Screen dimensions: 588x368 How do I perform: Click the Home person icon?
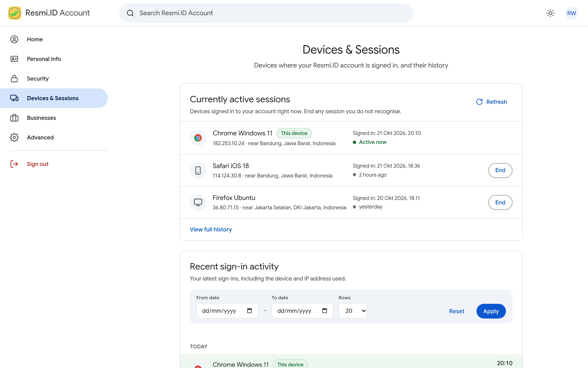[x=14, y=39]
